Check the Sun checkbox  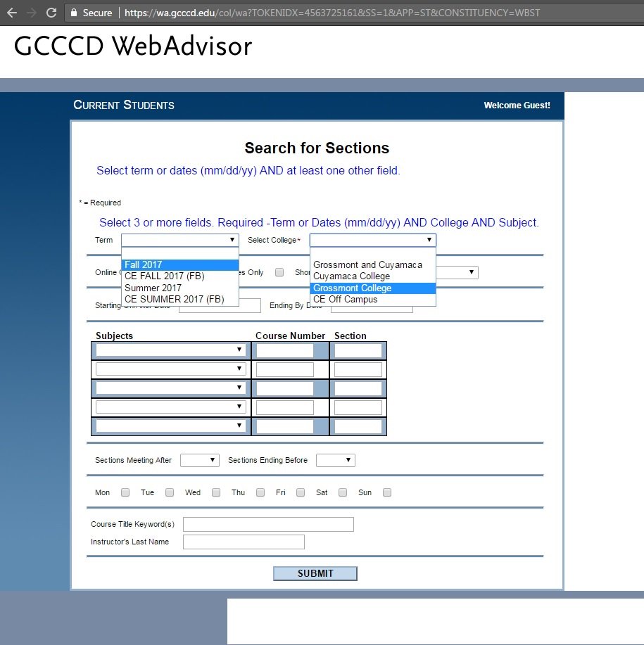(387, 492)
